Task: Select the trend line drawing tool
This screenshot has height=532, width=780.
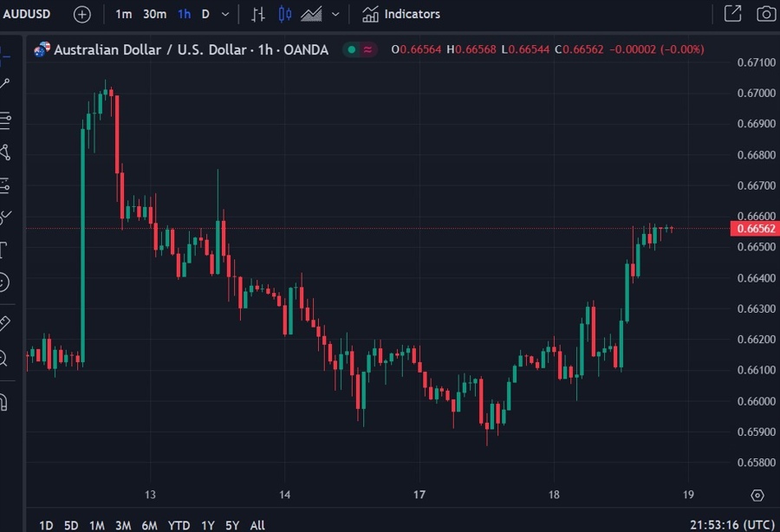Action: [4, 83]
